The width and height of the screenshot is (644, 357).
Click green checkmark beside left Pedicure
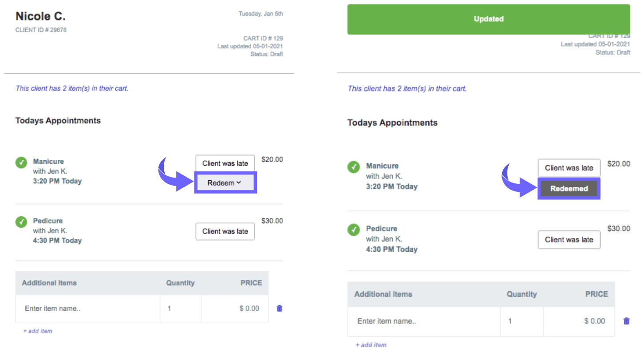[x=21, y=222]
